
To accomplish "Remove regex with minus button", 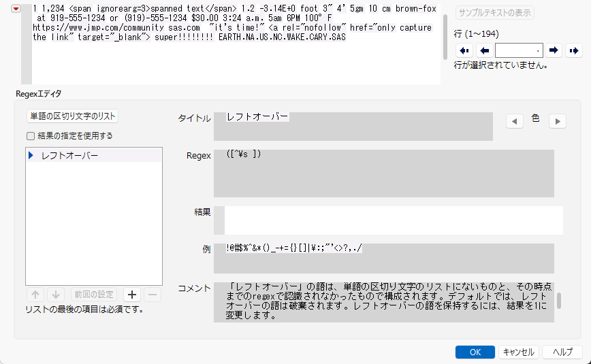I will (153, 295).
